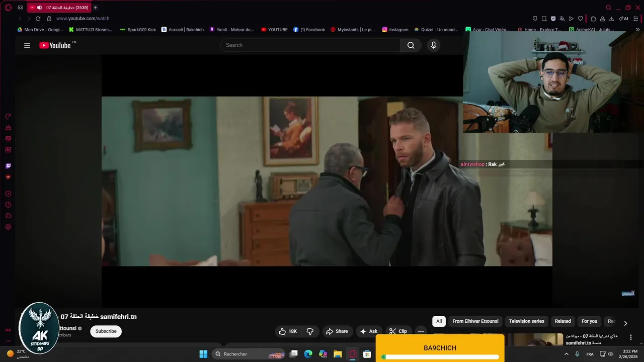
Task: Open the sidebar Player icon
Action: pos(8,194)
